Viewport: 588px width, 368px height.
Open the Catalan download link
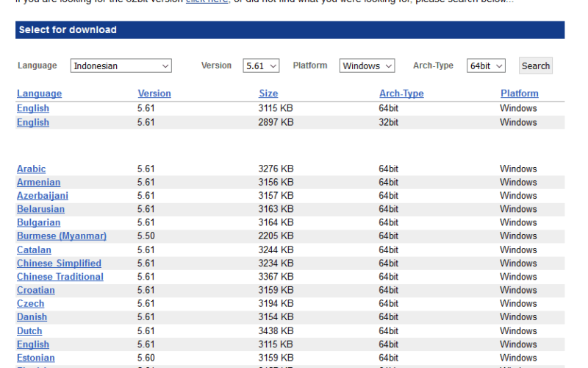[34, 250]
